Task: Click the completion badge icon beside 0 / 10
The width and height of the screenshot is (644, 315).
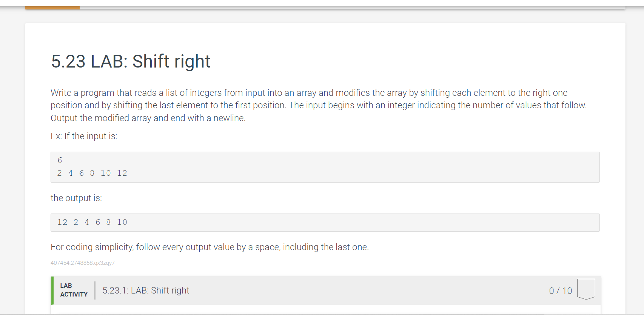Action: pos(586,289)
